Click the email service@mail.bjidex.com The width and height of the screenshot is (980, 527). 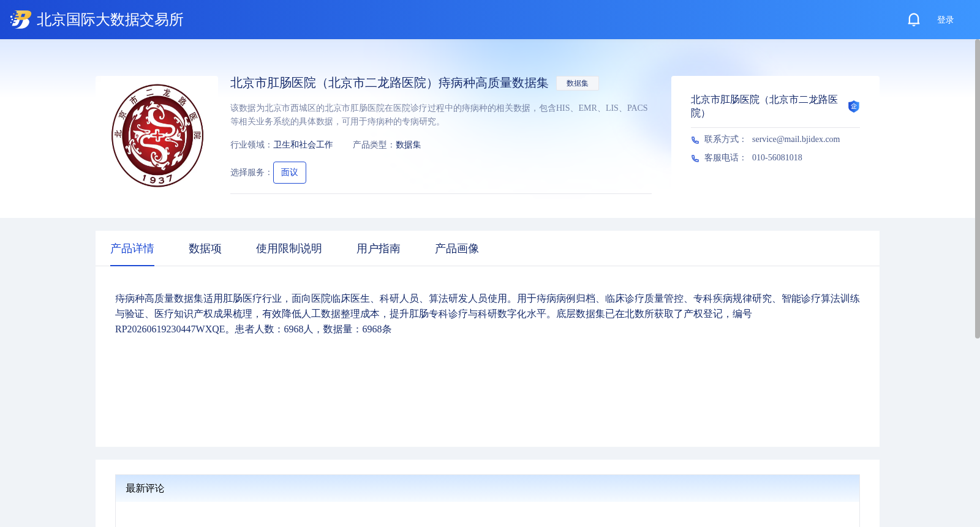point(796,140)
